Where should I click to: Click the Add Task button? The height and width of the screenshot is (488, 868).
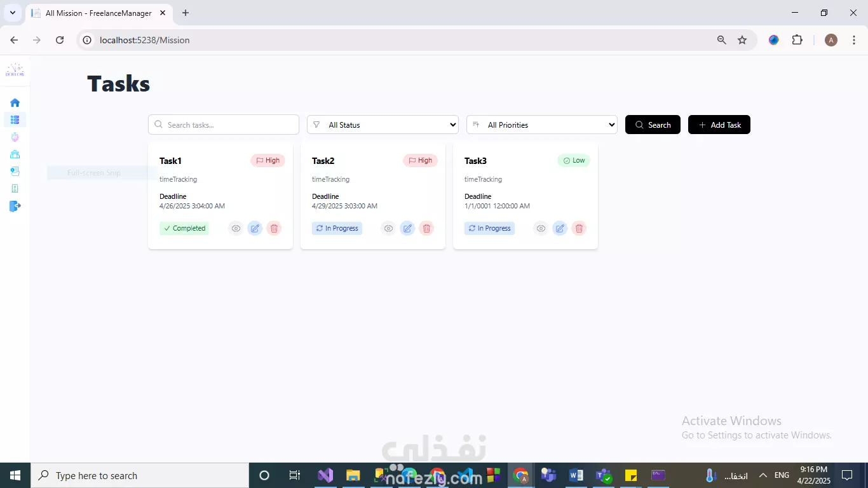(x=719, y=125)
